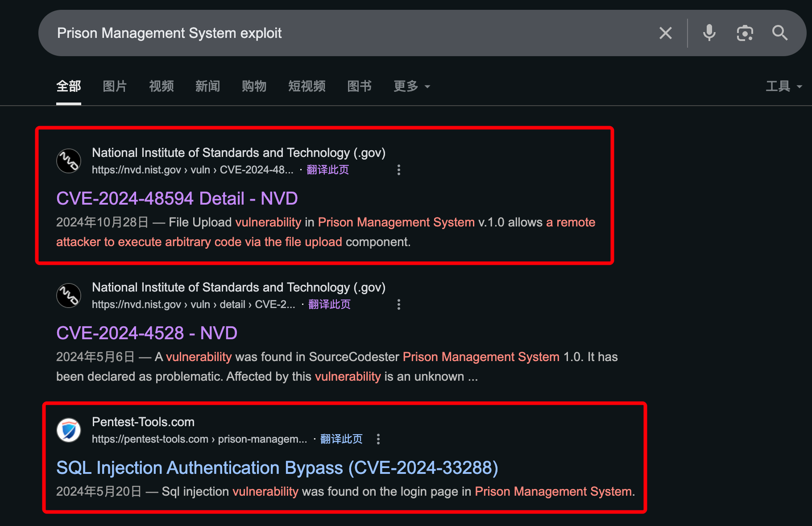Open the CVE-2024-4528 - NVD result
Image resolution: width=812 pixels, height=526 pixels.
point(146,333)
